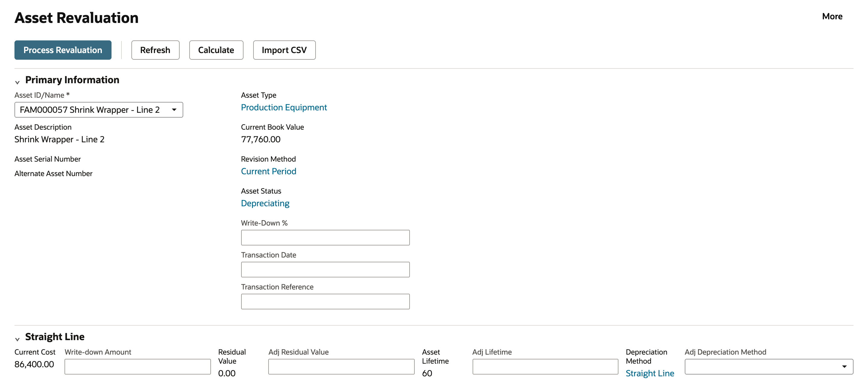Click the Alternate Asset Number label
This screenshot has width=868, height=392.
click(x=53, y=174)
